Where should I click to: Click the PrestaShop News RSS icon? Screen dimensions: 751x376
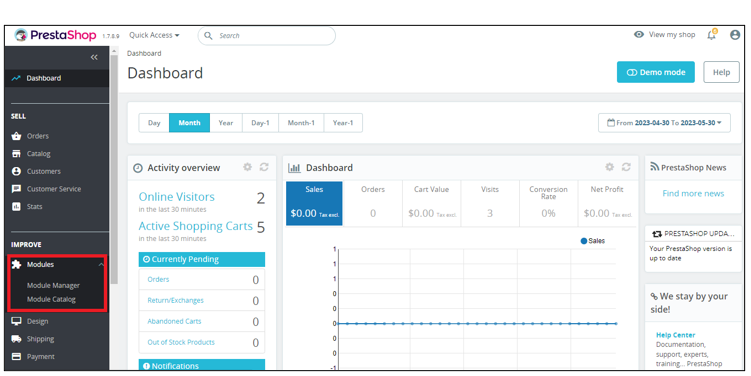(x=654, y=167)
